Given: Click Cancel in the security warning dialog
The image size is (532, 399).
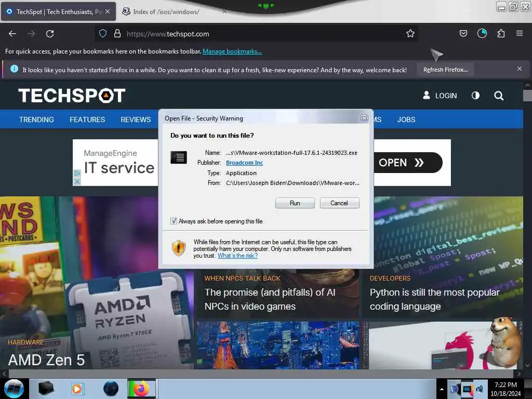Looking at the screenshot, I should 339,203.
